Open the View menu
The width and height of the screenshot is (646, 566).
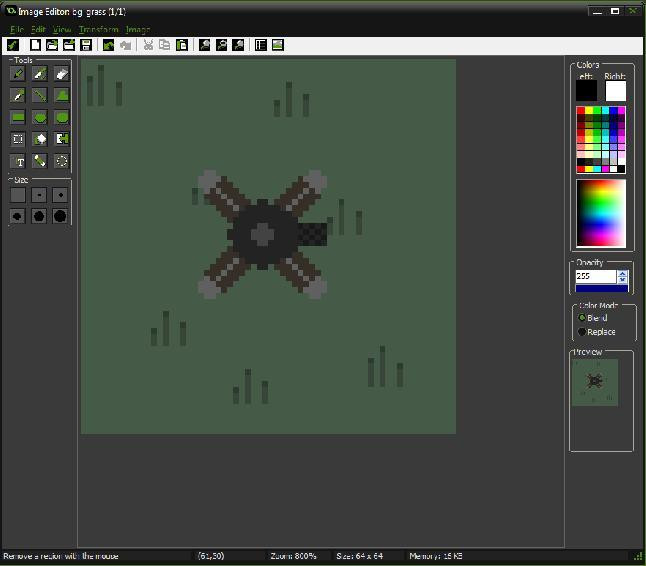pos(62,30)
